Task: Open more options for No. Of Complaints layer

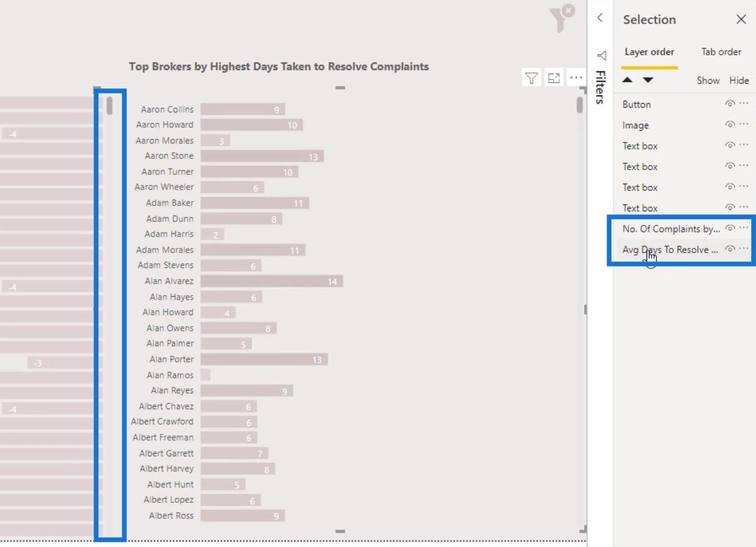Action: [x=744, y=228]
